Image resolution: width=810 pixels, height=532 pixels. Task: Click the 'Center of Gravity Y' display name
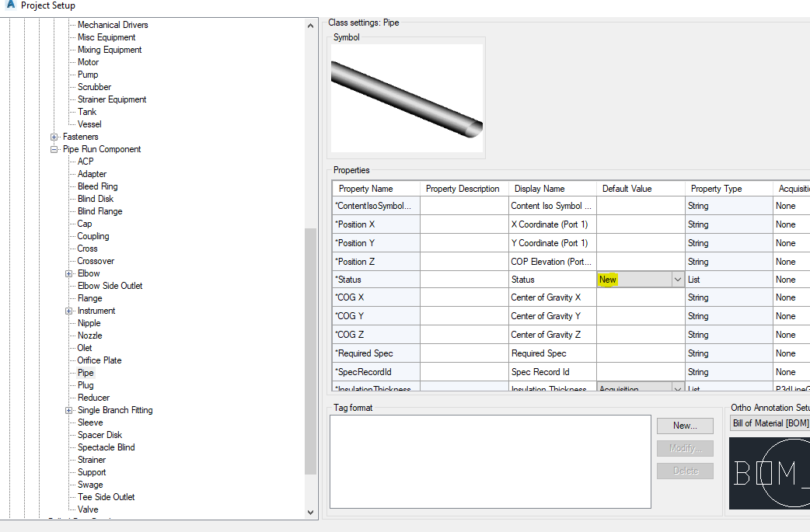tap(552, 316)
